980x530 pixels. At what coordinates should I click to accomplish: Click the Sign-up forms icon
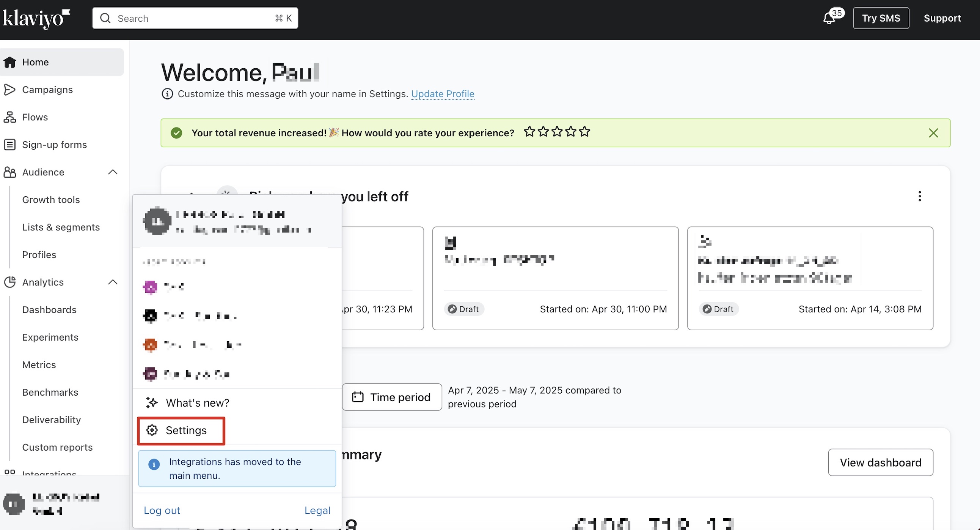click(10, 145)
